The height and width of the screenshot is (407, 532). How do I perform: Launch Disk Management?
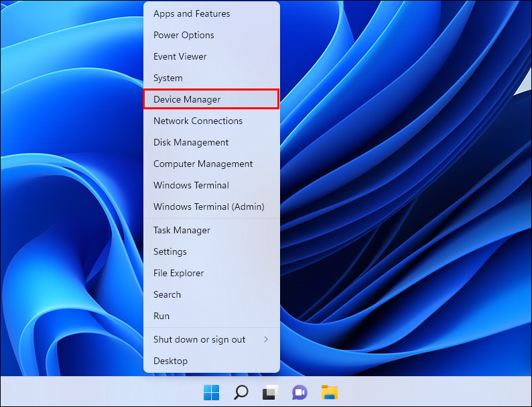211,142
